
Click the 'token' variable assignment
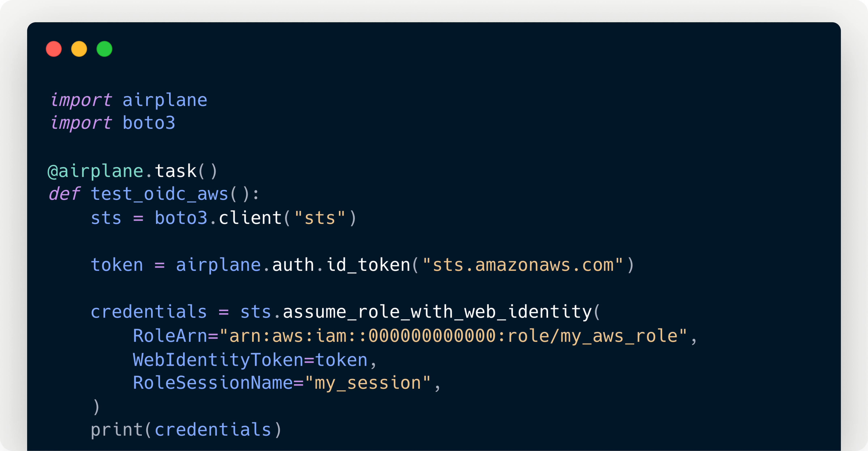click(117, 265)
